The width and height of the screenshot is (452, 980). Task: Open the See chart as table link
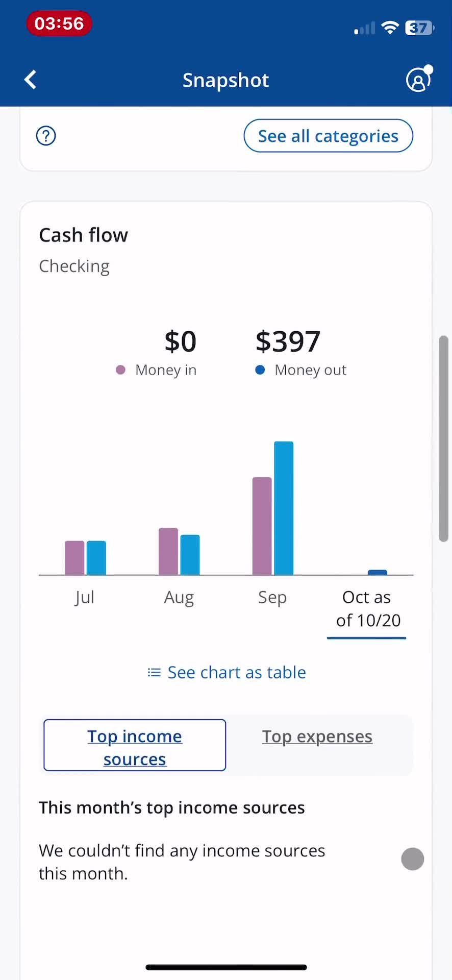[x=237, y=672]
